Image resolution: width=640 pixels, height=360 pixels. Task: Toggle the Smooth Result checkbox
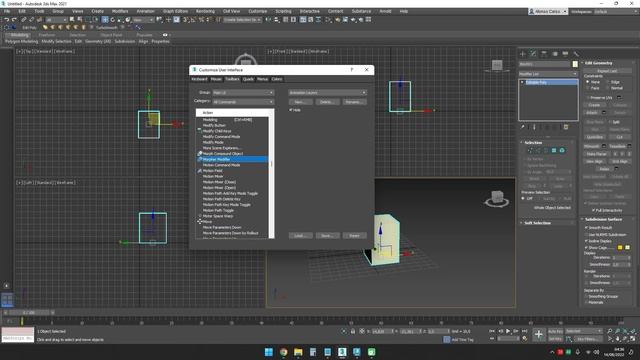587,228
